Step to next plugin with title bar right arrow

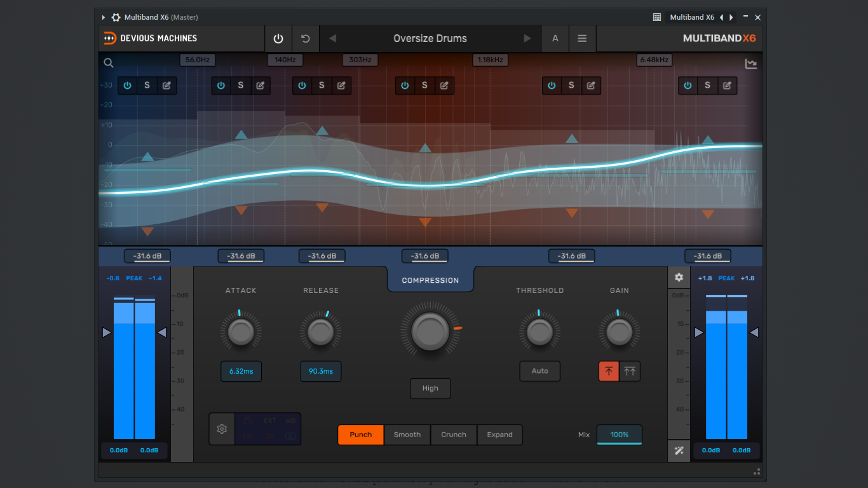click(731, 17)
